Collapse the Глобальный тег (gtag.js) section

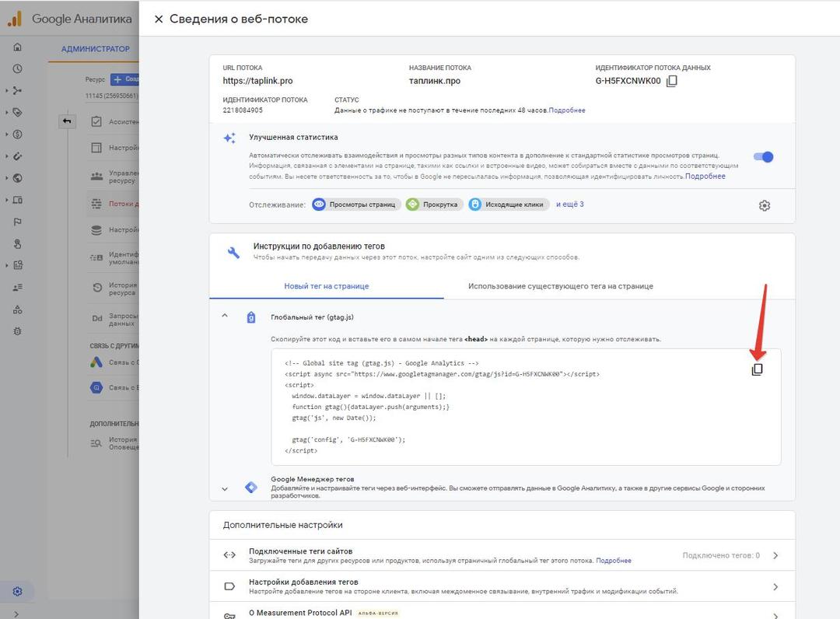(225, 316)
